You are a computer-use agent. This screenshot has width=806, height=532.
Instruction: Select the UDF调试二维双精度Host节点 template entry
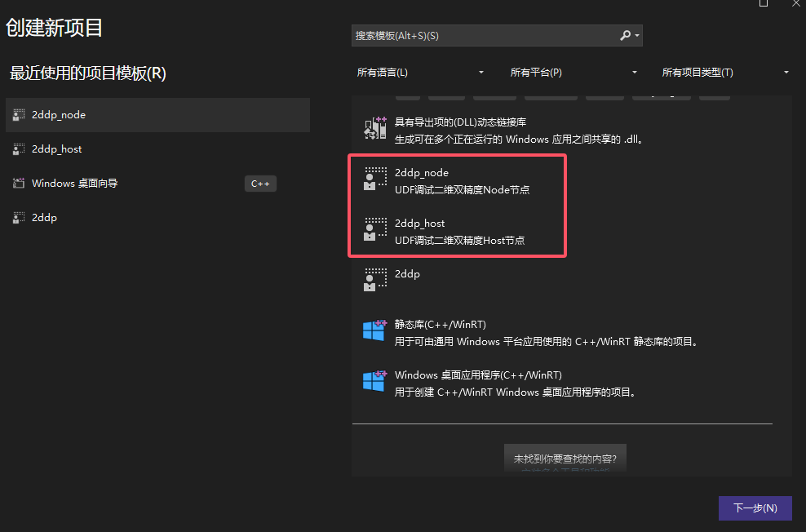pyautogui.click(x=457, y=231)
